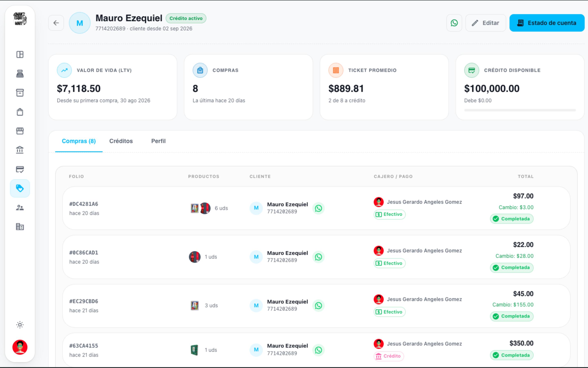The height and width of the screenshot is (368, 588).
Task: Click Completada status in $22.00 row
Action: [512, 267]
